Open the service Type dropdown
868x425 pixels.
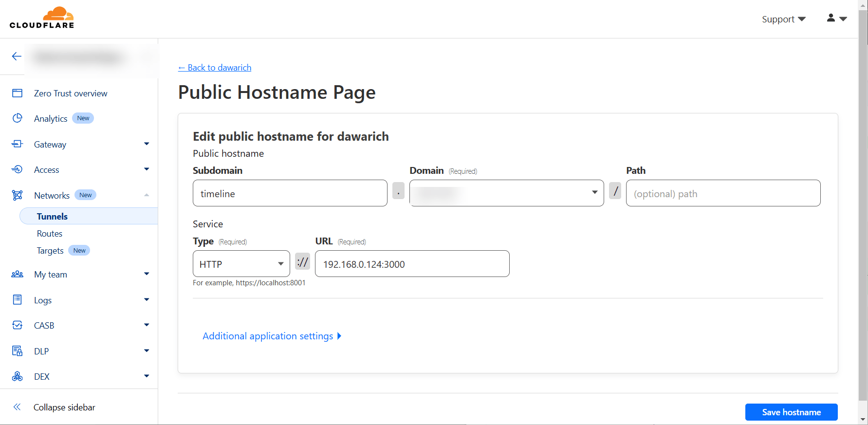click(241, 264)
